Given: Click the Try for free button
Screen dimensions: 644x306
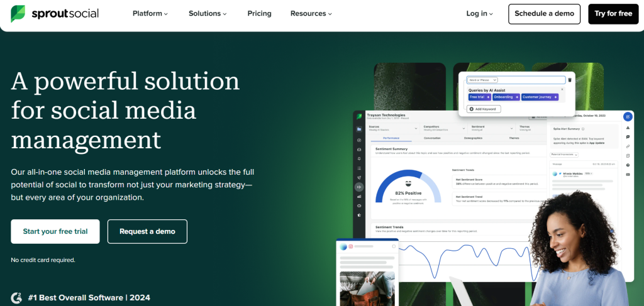Looking at the screenshot, I should coord(613,14).
